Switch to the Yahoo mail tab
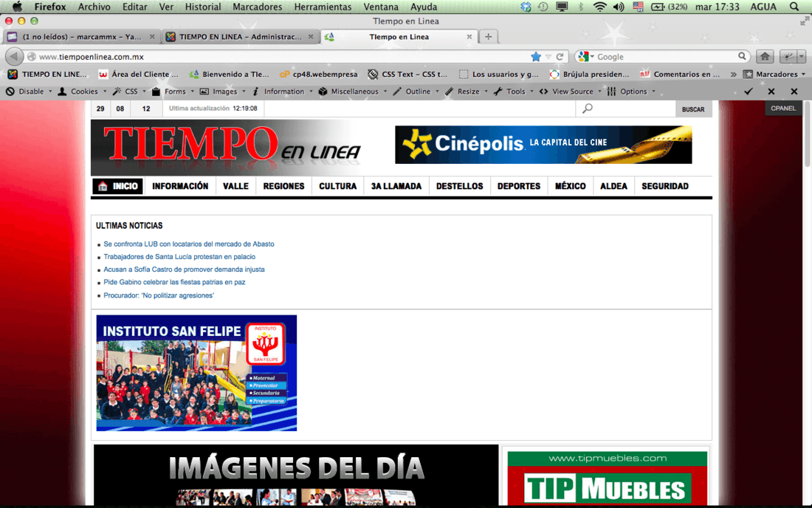812x508 pixels. [80, 37]
